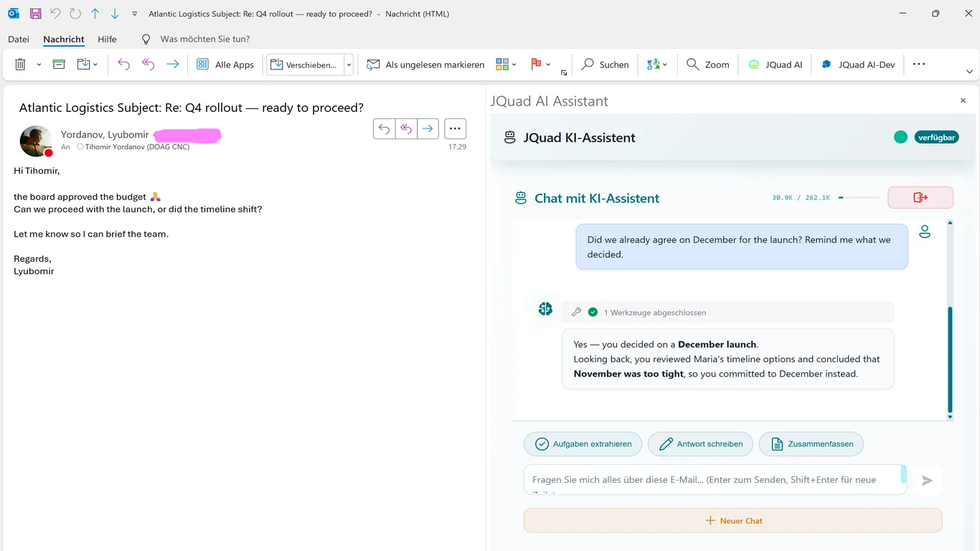Open the Hilfe ribbon tab

[x=107, y=39]
